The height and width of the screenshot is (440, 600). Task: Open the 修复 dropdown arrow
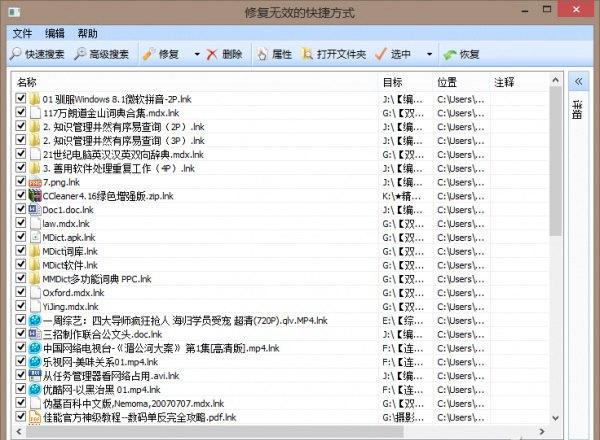pyautogui.click(x=197, y=54)
